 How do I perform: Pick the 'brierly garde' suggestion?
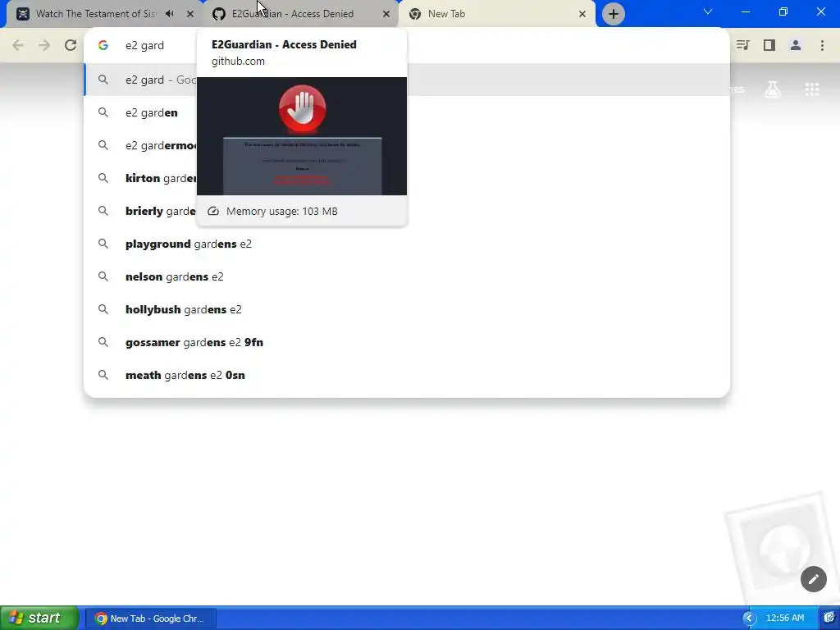tap(407, 211)
